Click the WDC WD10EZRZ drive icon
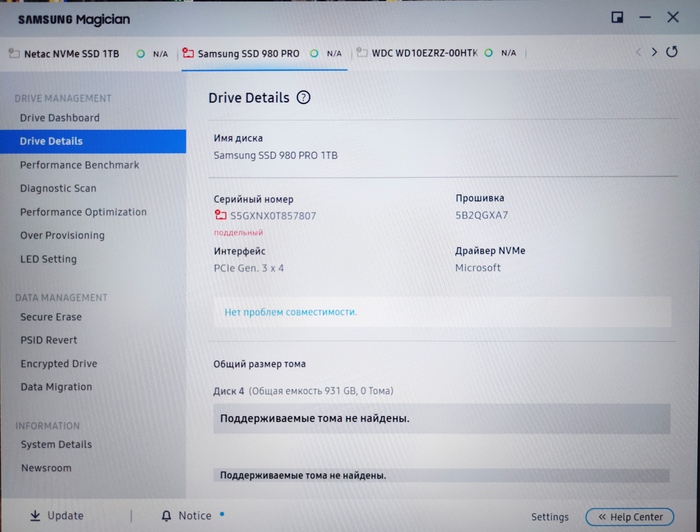 tap(362, 53)
